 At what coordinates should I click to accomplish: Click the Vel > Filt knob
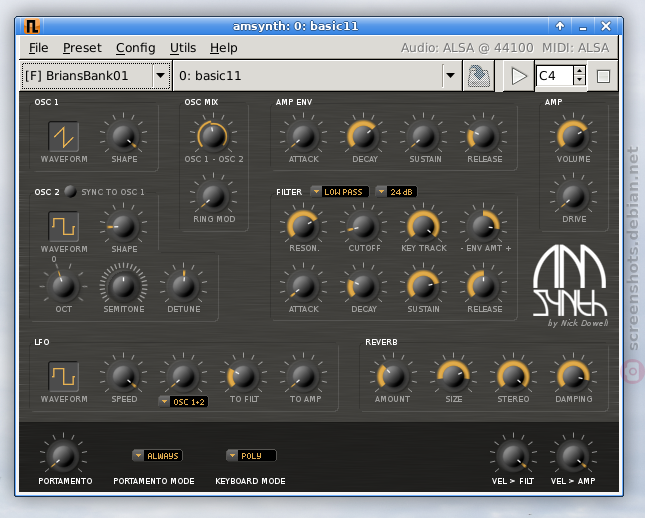pyautogui.click(x=513, y=456)
